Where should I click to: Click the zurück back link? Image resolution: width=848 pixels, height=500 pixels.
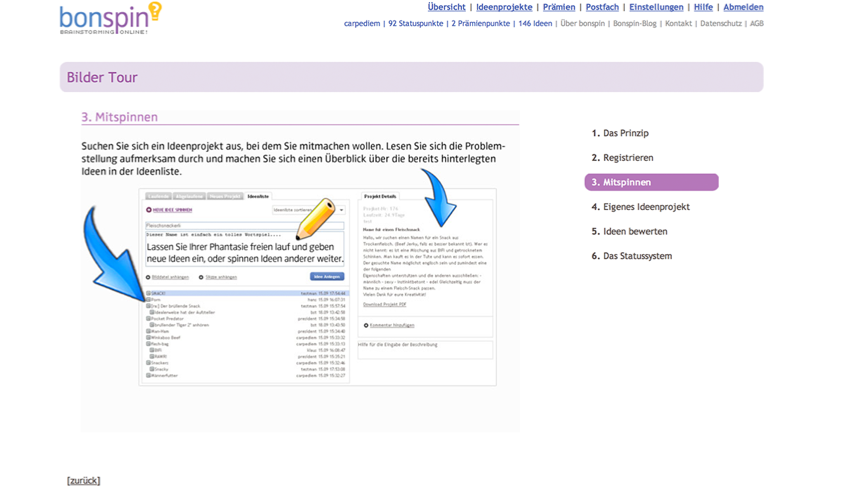(83, 481)
